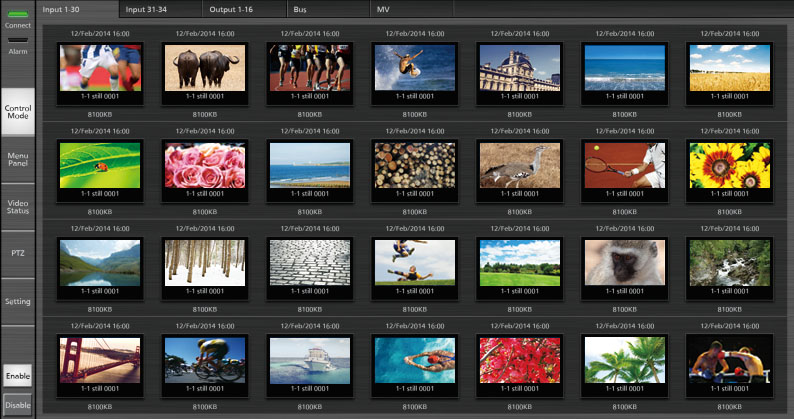
Task: Choose the two elephants thumbnail
Action: pyautogui.click(x=204, y=68)
